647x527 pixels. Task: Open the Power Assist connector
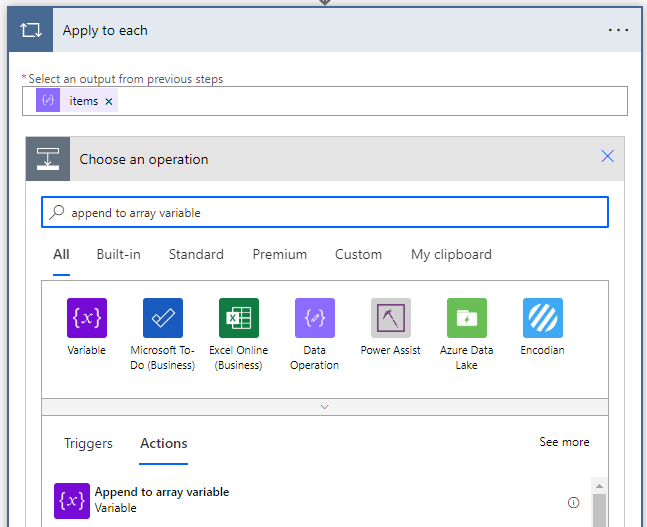click(390, 318)
